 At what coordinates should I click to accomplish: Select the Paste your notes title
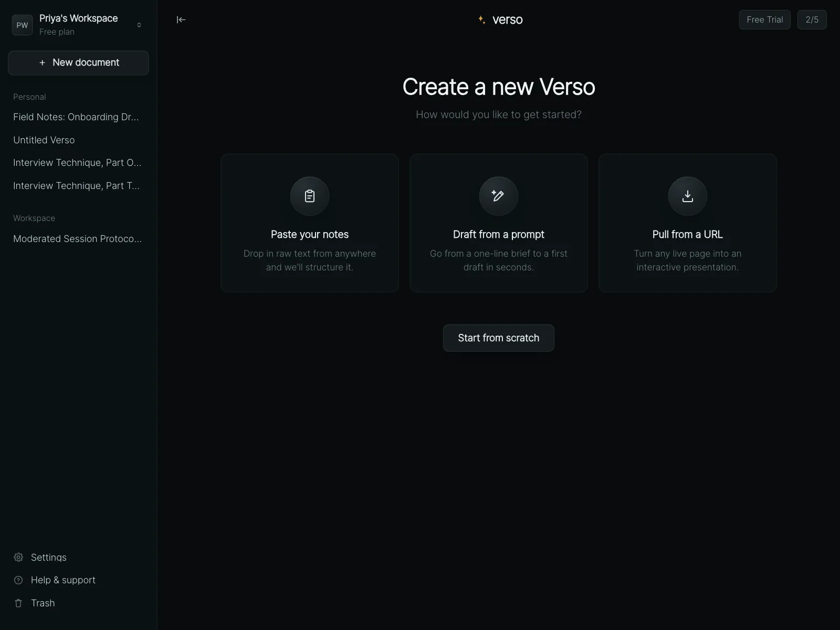pyautogui.click(x=310, y=234)
